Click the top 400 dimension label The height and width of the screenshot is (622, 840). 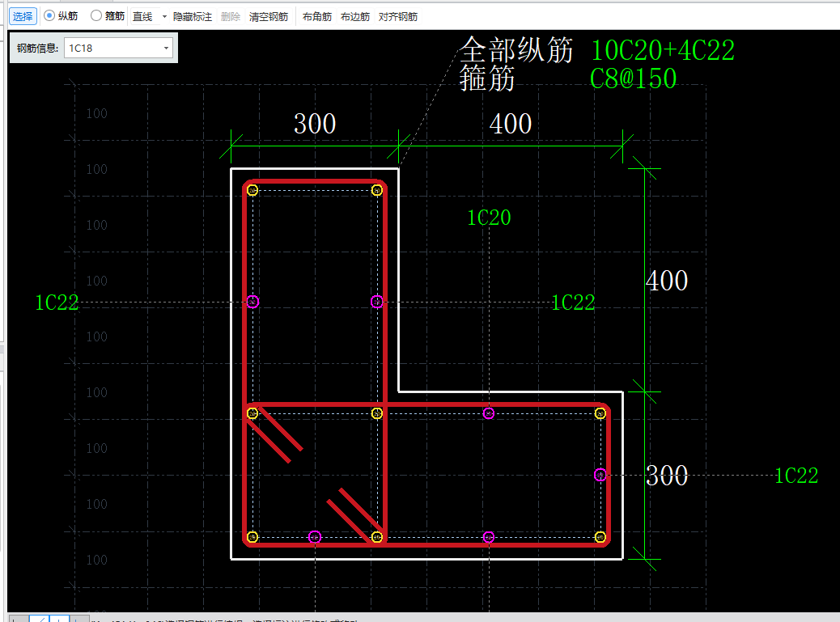510,124
